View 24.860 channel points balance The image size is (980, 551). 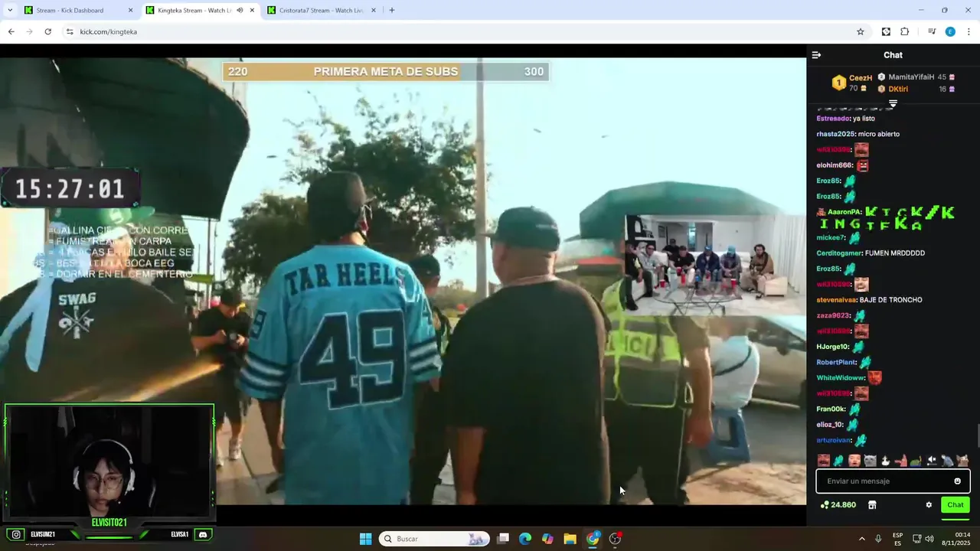(x=838, y=505)
